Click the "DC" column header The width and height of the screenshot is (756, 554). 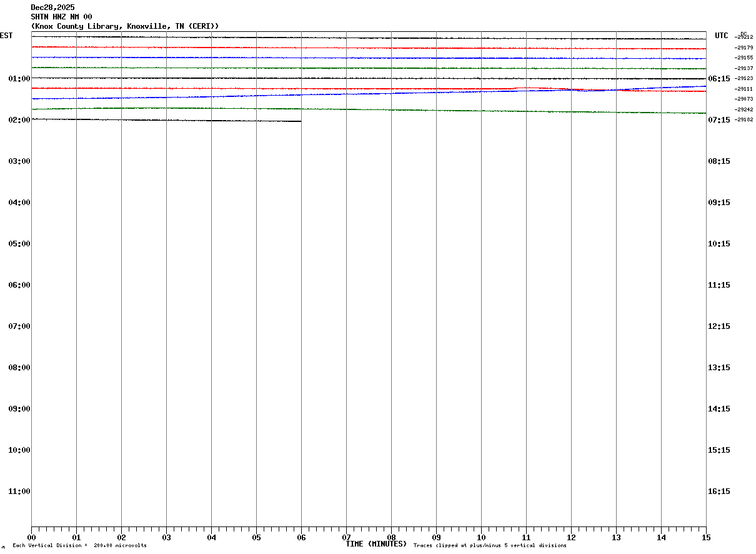(x=744, y=34)
